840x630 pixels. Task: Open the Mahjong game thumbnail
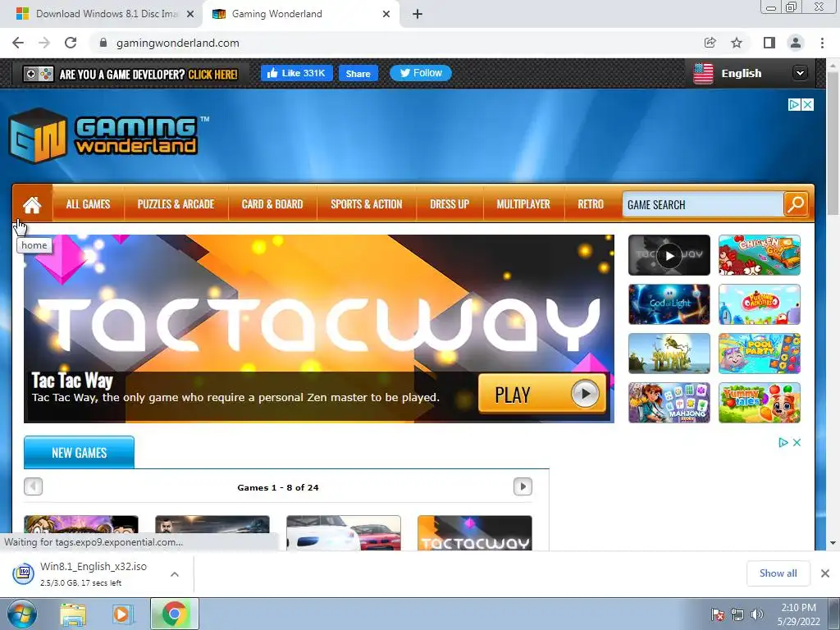(669, 403)
